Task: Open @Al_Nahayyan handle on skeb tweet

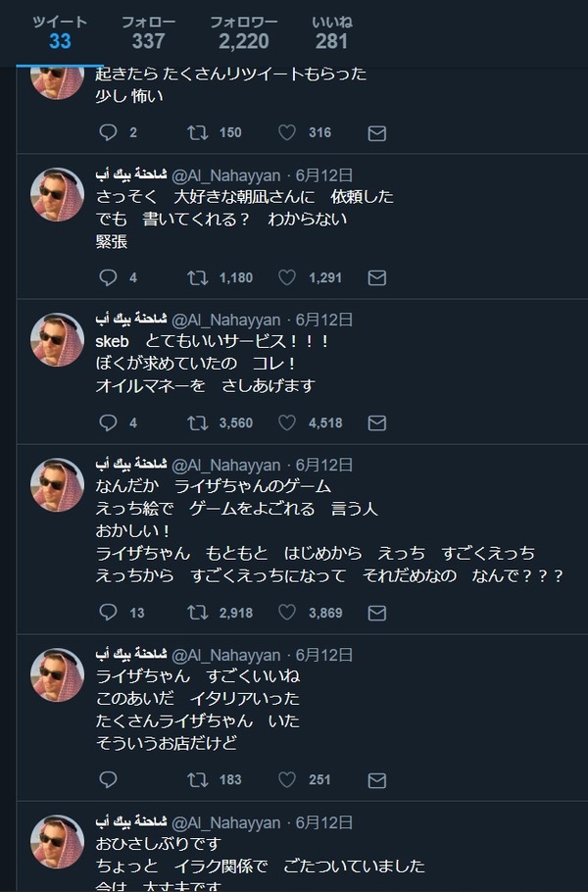Action: point(225,321)
